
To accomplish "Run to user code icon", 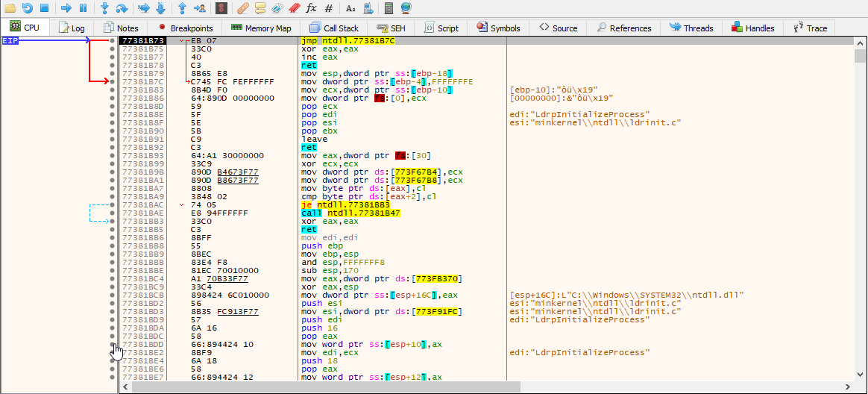I will [x=200, y=7].
